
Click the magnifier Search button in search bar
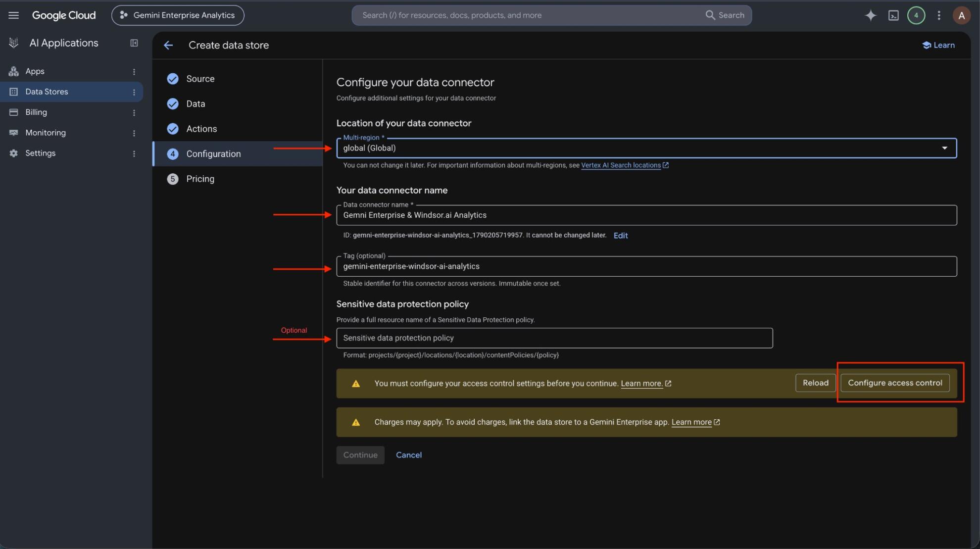[725, 15]
